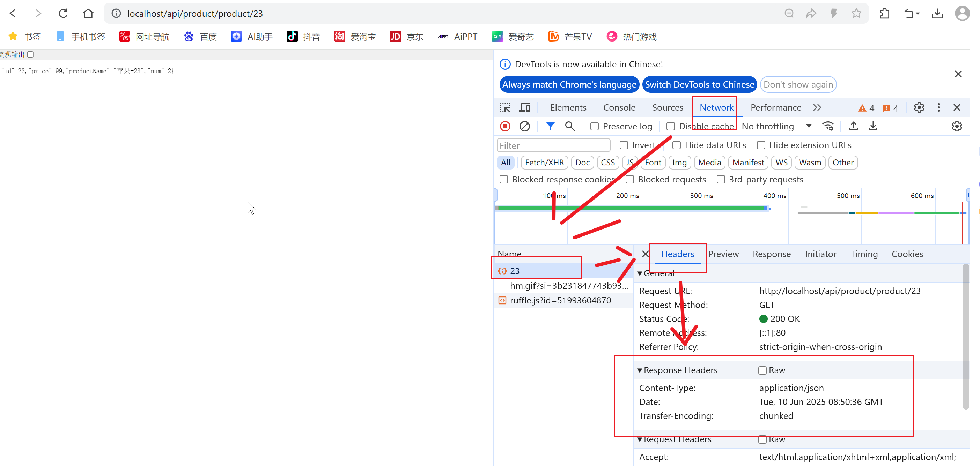This screenshot has height=466, width=980.
Task: Open the browser downloads icon
Action: [937, 14]
